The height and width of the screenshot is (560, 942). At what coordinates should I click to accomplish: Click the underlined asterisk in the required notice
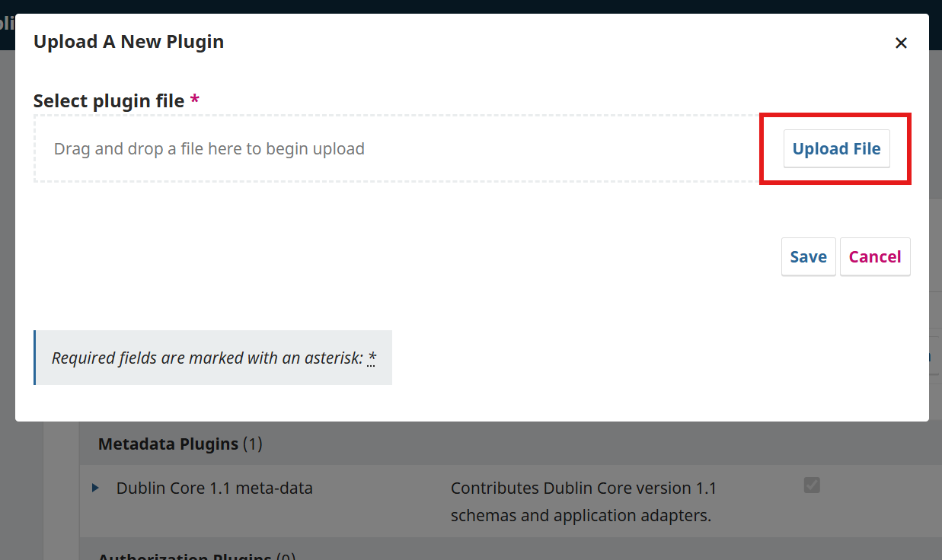coord(372,358)
